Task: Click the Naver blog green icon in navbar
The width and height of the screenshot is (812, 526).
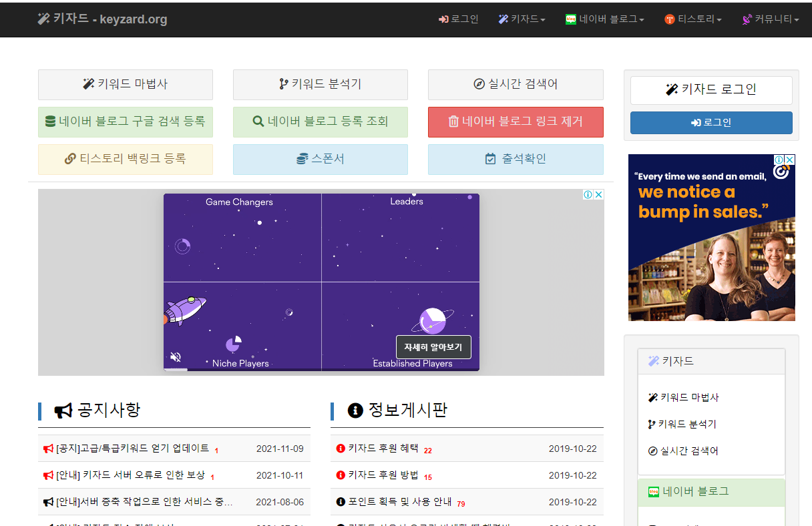Action: coord(571,19)
